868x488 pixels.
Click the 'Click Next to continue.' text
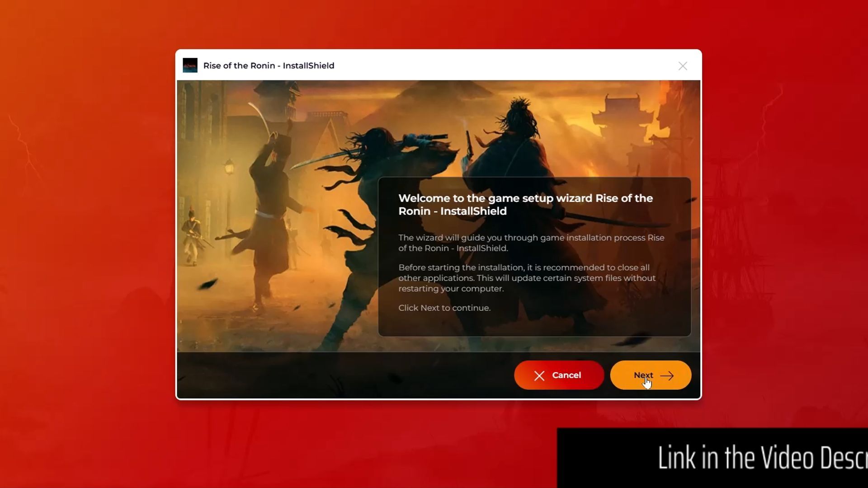(x=444, y=308)
